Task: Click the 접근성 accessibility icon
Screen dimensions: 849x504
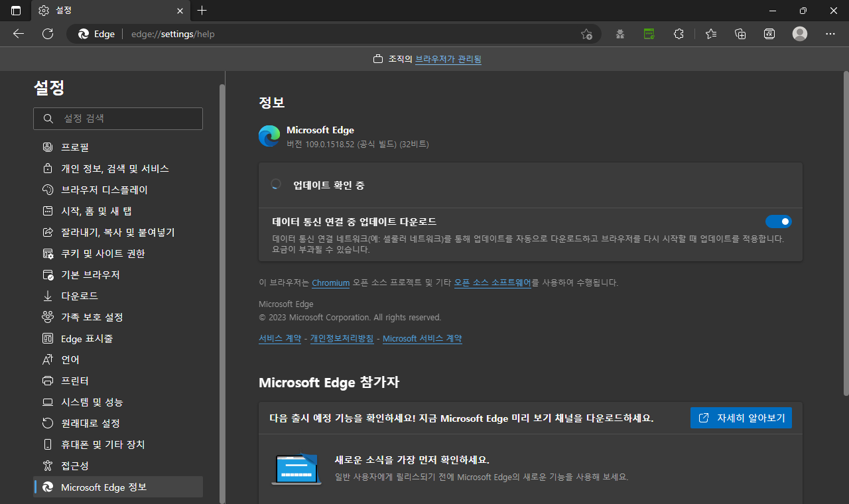Action: tap(48, 466)
